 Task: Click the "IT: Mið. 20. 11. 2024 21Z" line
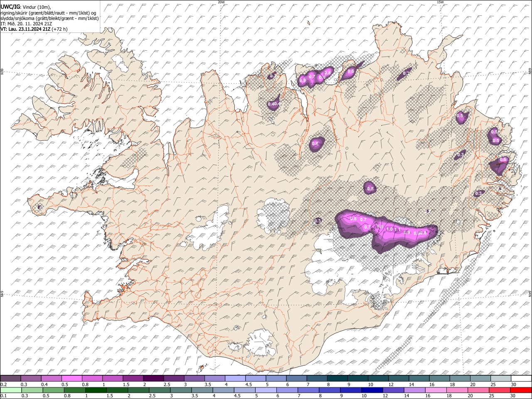pyautogui.click(x=26, y=24)
